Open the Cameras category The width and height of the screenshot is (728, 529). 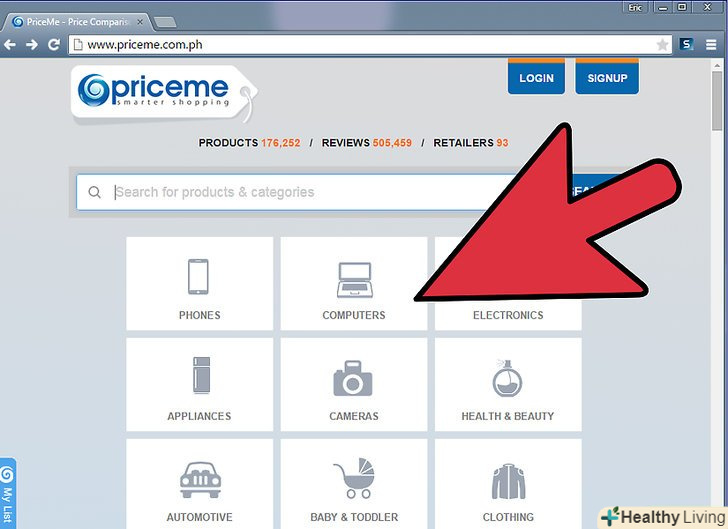coord(354,385)
